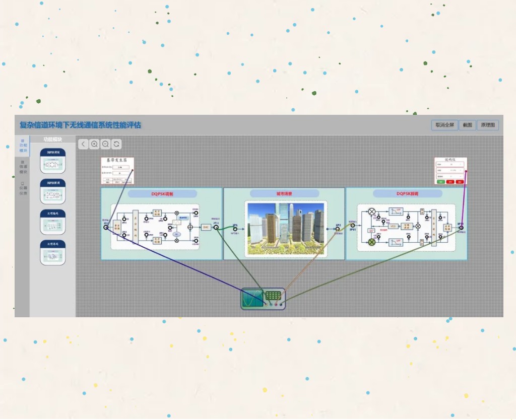Click the 取消全屏 button

[x=444, y=125]
